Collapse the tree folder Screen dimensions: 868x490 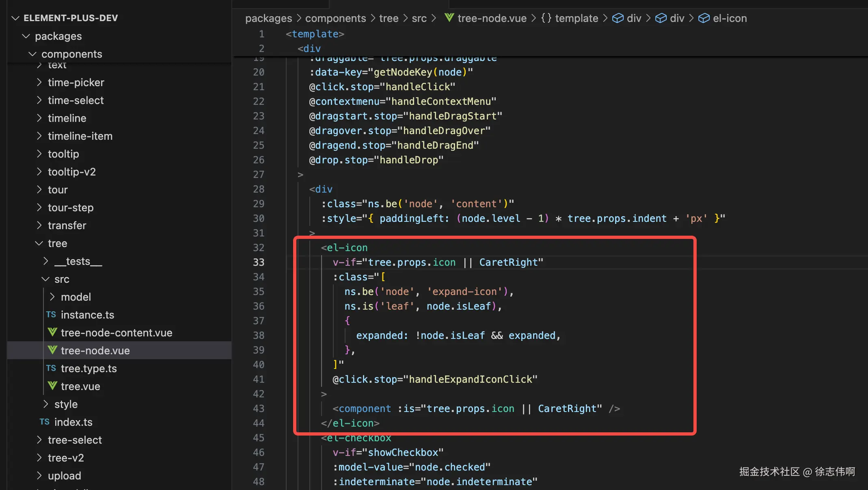tap(39, 243)
